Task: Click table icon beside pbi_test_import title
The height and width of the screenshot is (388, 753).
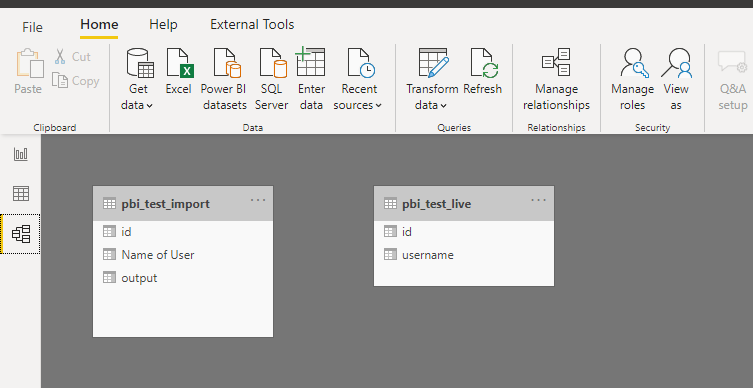Action: point(109,204)
